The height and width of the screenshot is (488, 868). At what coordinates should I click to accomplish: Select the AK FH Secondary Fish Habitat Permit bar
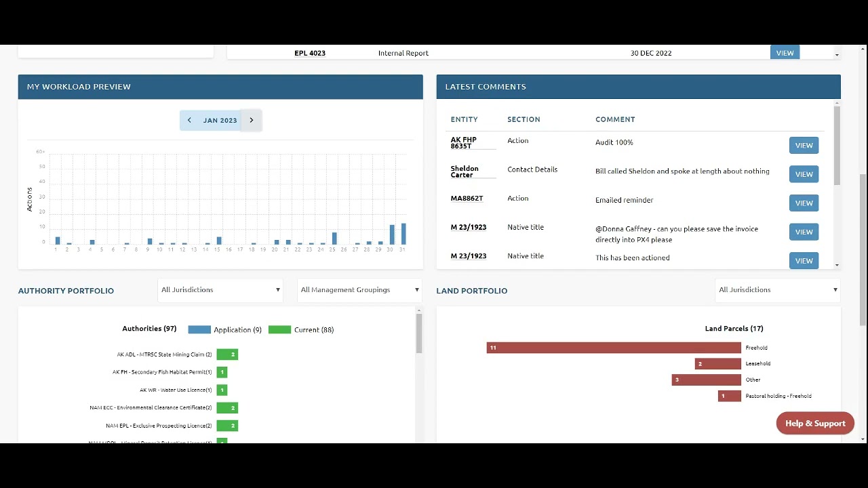222,372
